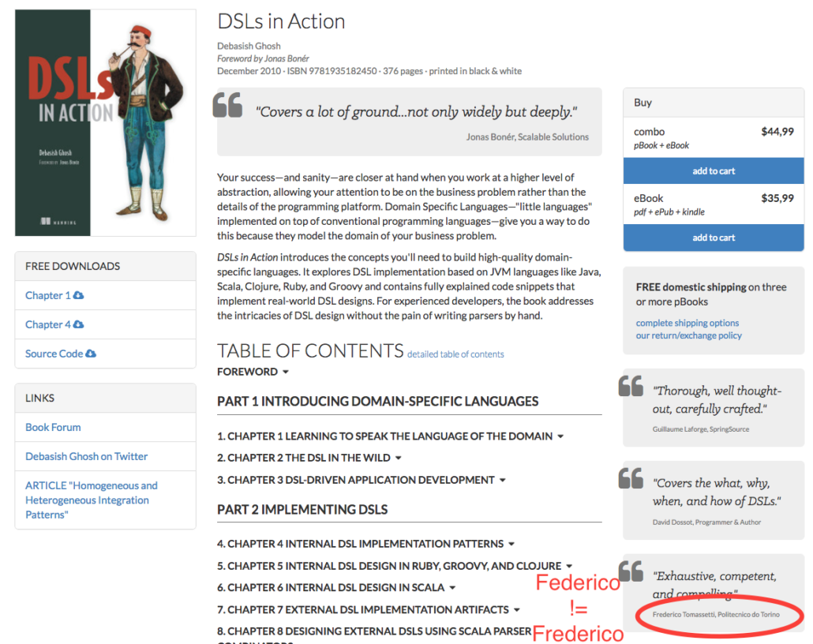Open the detailed table of contents link

coord(455,354)
